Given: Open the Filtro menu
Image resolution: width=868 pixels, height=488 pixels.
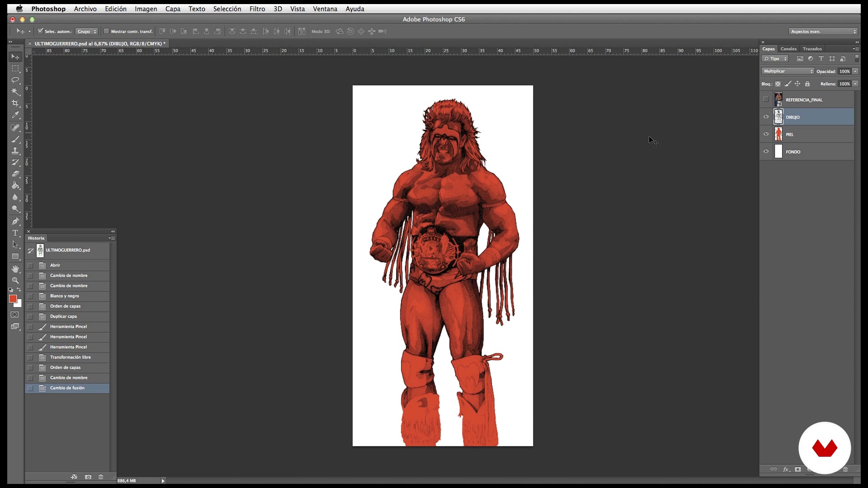Looking at the screenshot, I should pyautogui.click(x=257, y=9).
